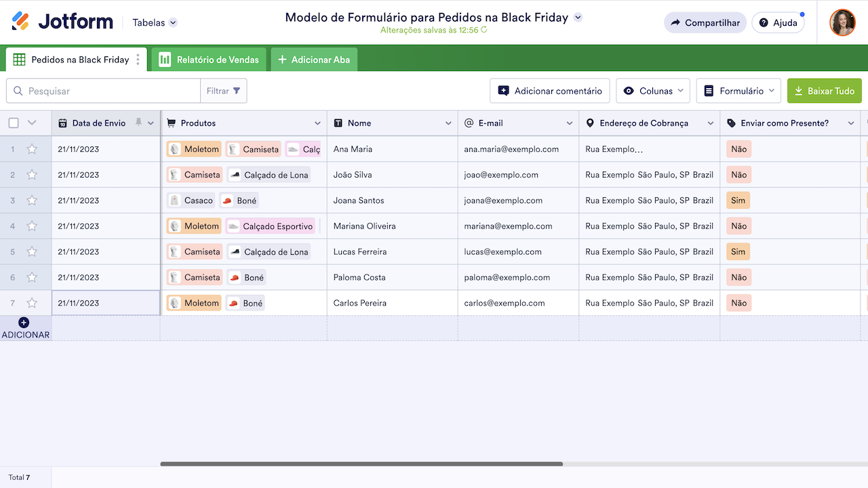The width and height of the screenshot is (868, 488).
Task: Click the pin icon on Data de Envio
Action: click(138, 123)
